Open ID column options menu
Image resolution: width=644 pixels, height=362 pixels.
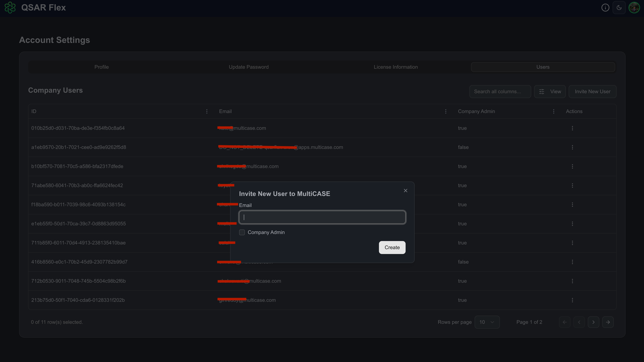pos(207,111)
